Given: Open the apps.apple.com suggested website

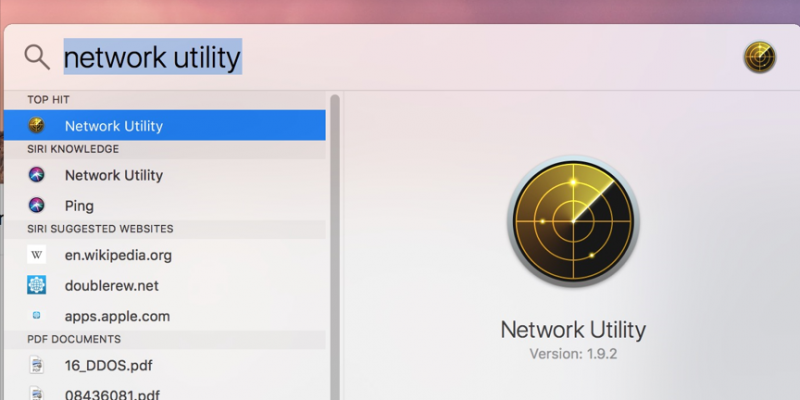Looking at the screenshot, I should (165, 316).
